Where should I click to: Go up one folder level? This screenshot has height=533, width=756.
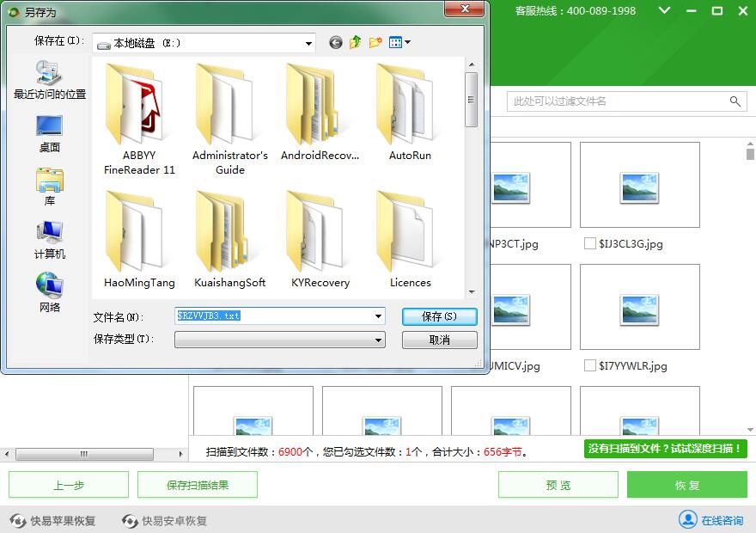tap(355, 42)
